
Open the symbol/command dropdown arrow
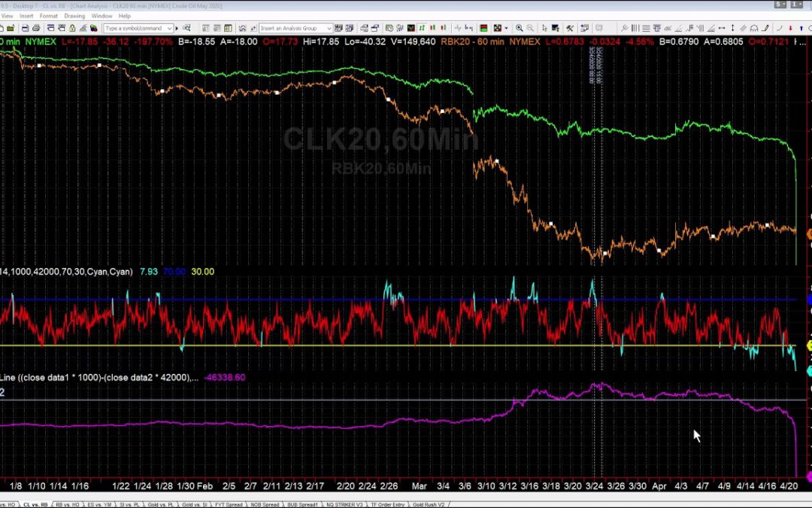point(171,28)
